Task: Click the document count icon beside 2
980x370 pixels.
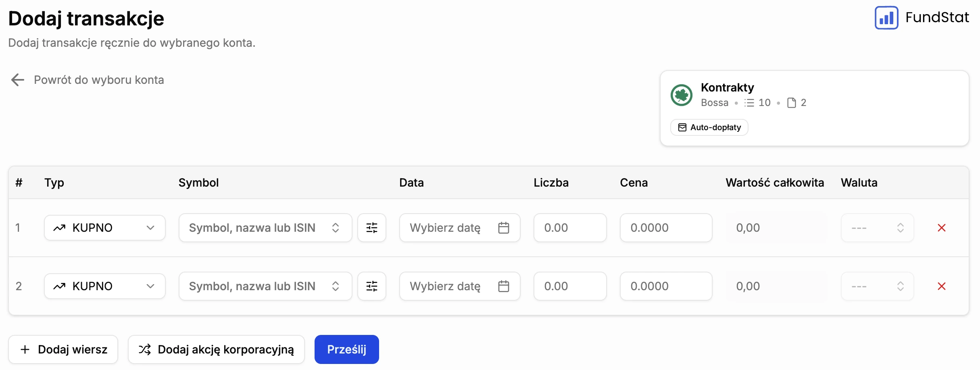Action: (x=792, y=103)
